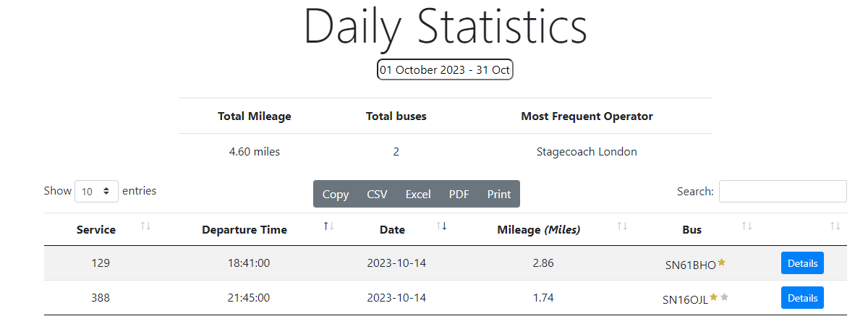This screenshot has width=868, height=324.
Task: Sort by Bus column arrows
Action: (x=747, y=226)
